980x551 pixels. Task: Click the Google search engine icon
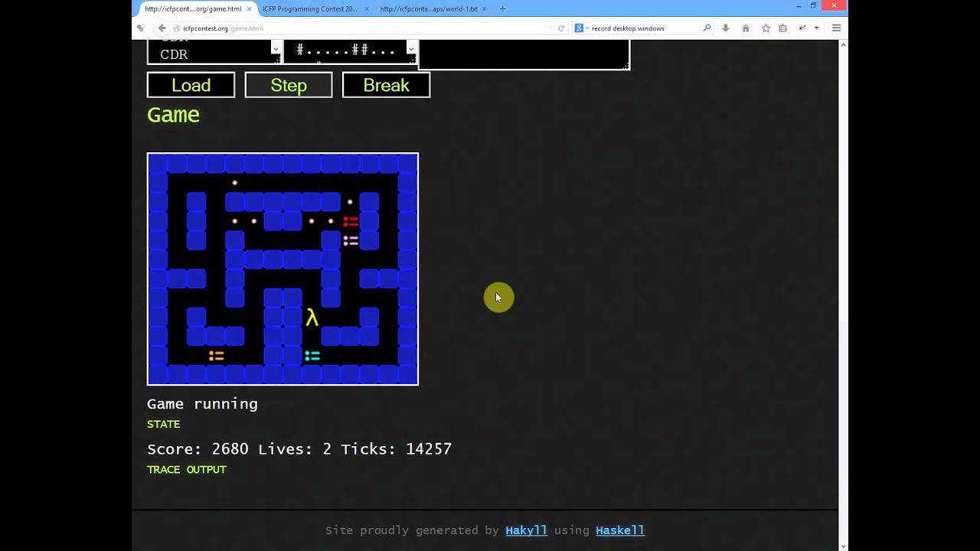coord(579,28)
